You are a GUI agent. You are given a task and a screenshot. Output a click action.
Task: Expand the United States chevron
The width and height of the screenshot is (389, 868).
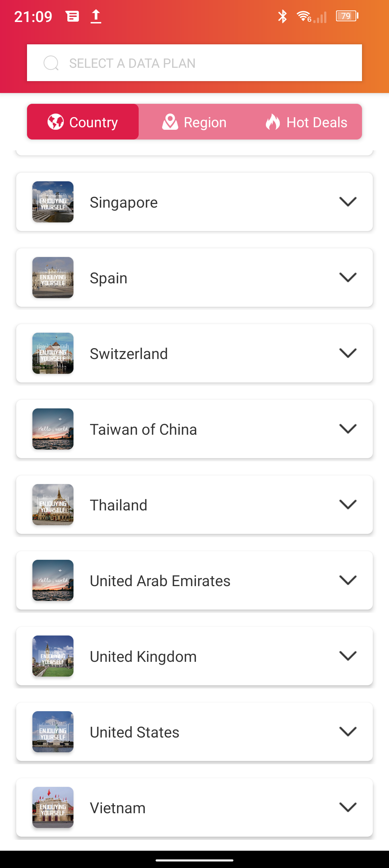click(x=348, y=732)
